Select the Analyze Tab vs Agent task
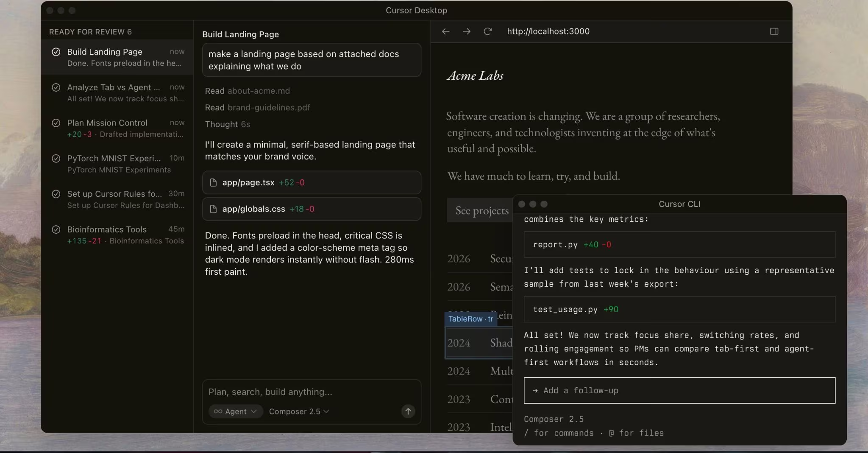Screen dimensions: 868x453 [x=117, y=93]
